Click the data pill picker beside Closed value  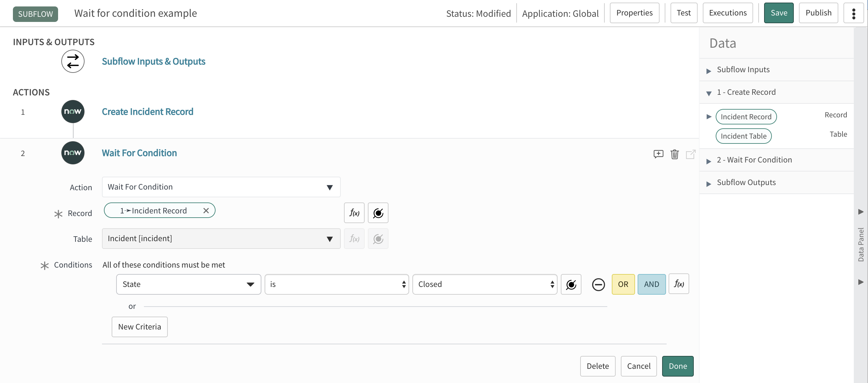click(x=571, y=284)
